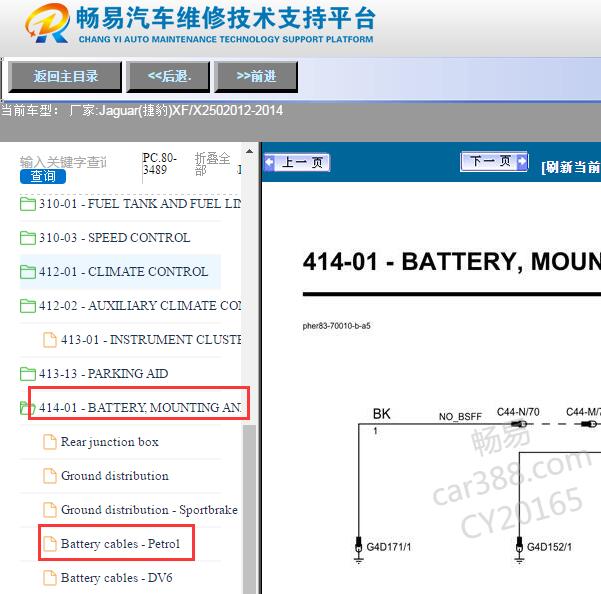This screenshot has width=601, height=594.
Task: Open Ground distribution diagram
Action: coord(115,476)
